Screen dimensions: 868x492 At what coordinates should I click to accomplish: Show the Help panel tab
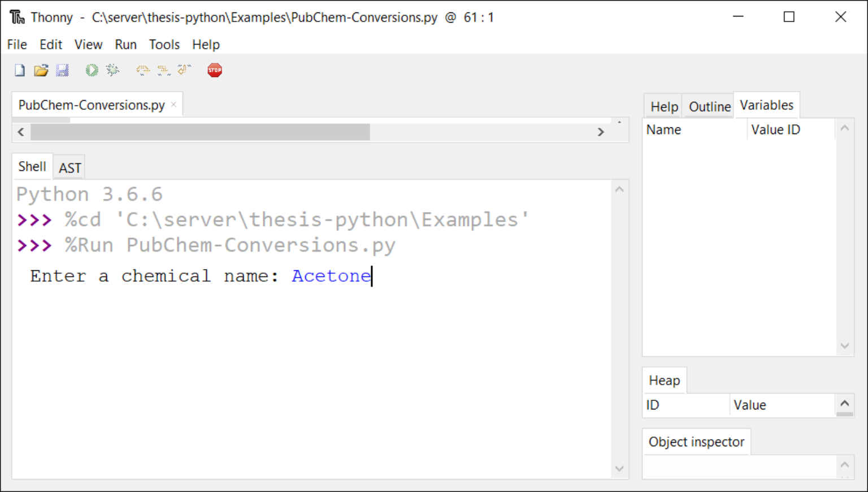pyautogui.click(x=663, y=106)
